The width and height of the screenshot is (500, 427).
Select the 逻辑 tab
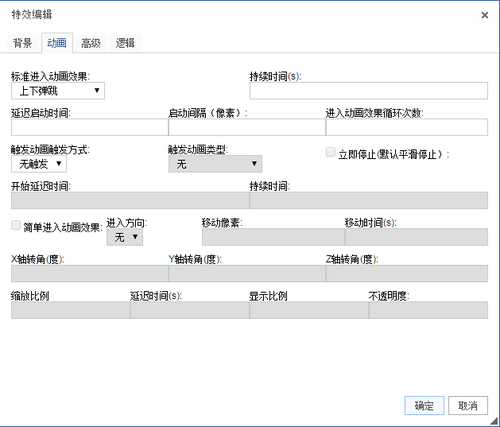125,43
